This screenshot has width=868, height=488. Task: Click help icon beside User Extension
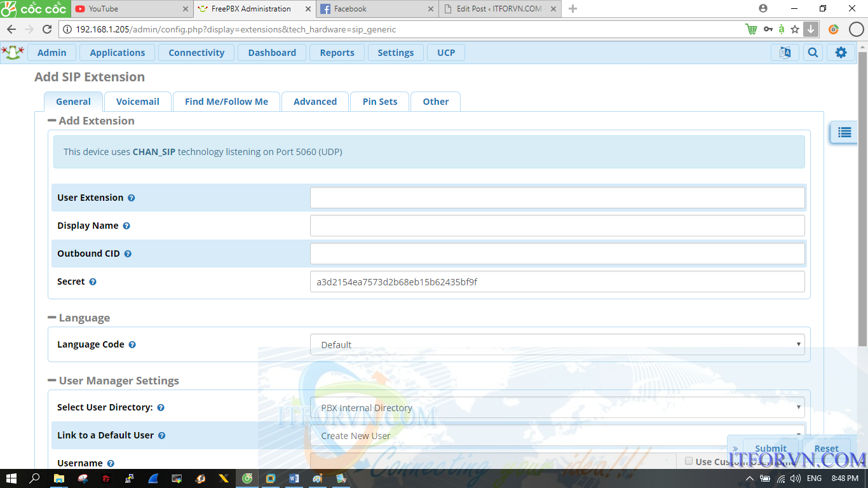pyautogui.click(x=132, y=198)
